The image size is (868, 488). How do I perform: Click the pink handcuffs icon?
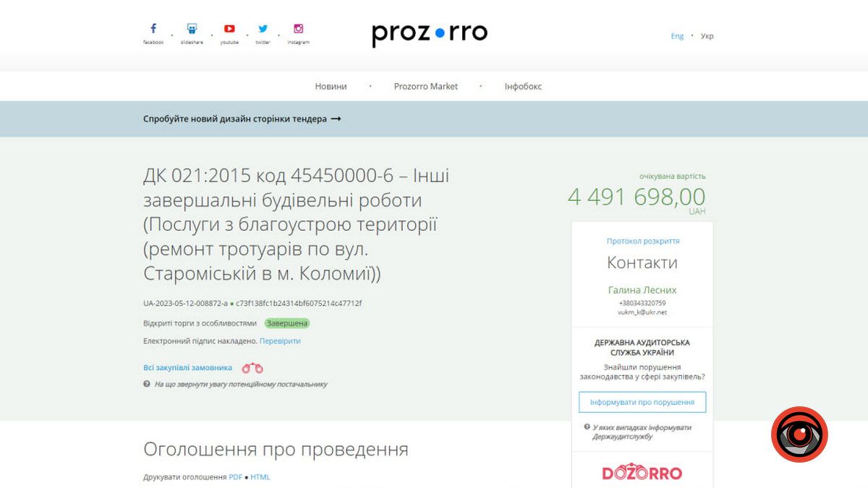point(252,367)
